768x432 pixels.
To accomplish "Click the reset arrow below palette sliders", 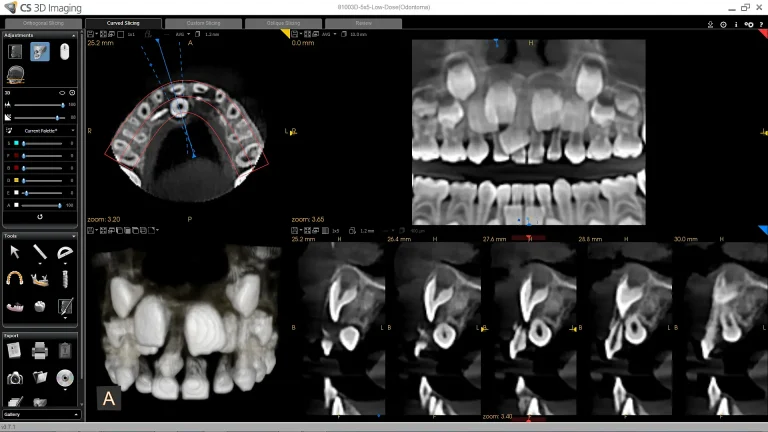I will [40, 216].
